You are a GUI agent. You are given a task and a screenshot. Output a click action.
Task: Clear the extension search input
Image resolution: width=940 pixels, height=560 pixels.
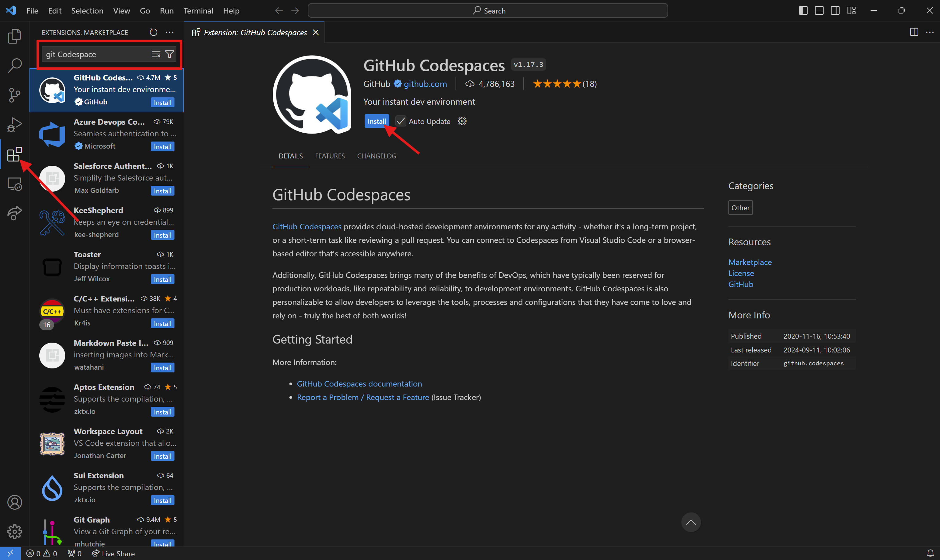pos(155,54)
